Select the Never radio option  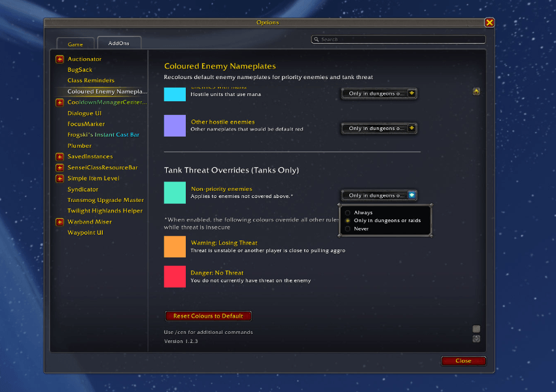click(356, 229)
